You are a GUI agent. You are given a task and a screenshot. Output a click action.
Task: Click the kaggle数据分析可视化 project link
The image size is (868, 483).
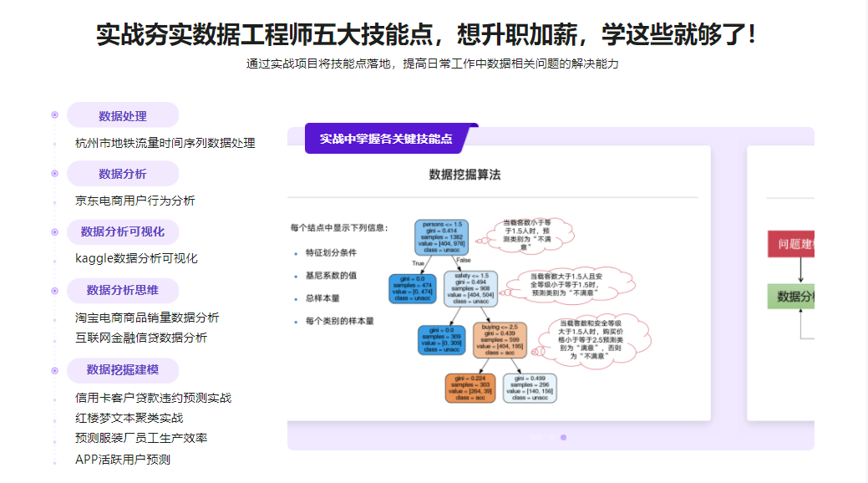136,258
